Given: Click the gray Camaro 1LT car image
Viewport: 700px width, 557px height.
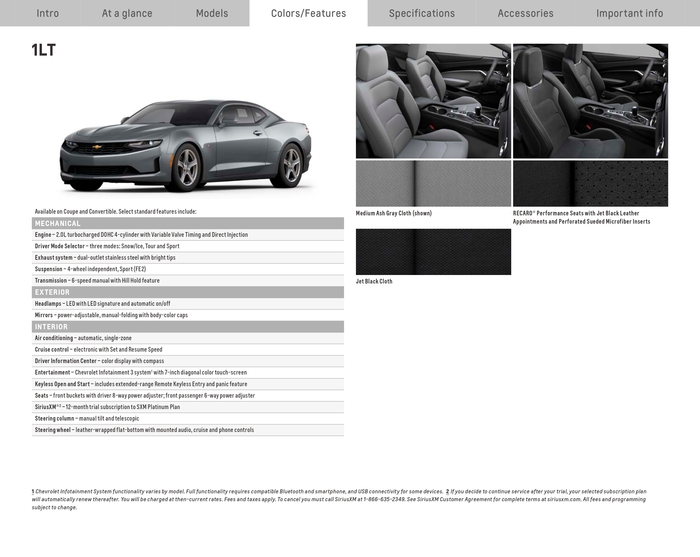Looking at the screenshot, I should [185, 145].
